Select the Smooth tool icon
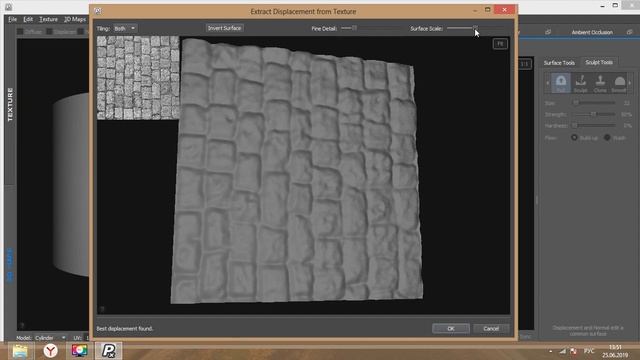The image size is (640, 360). (619, 83)
